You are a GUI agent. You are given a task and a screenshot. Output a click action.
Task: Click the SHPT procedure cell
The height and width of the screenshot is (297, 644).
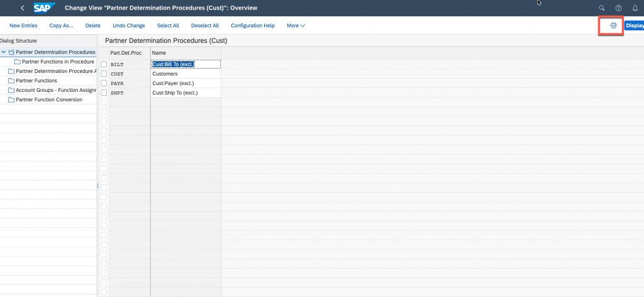(130, 93)
